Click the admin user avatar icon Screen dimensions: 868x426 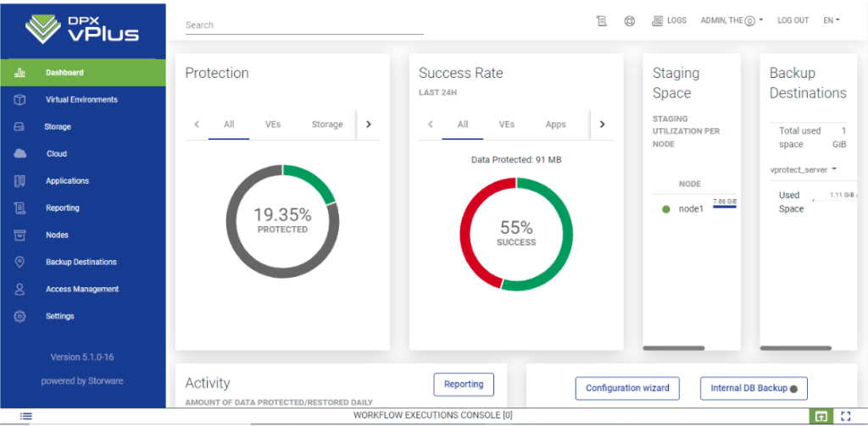(x=750, y=21)
